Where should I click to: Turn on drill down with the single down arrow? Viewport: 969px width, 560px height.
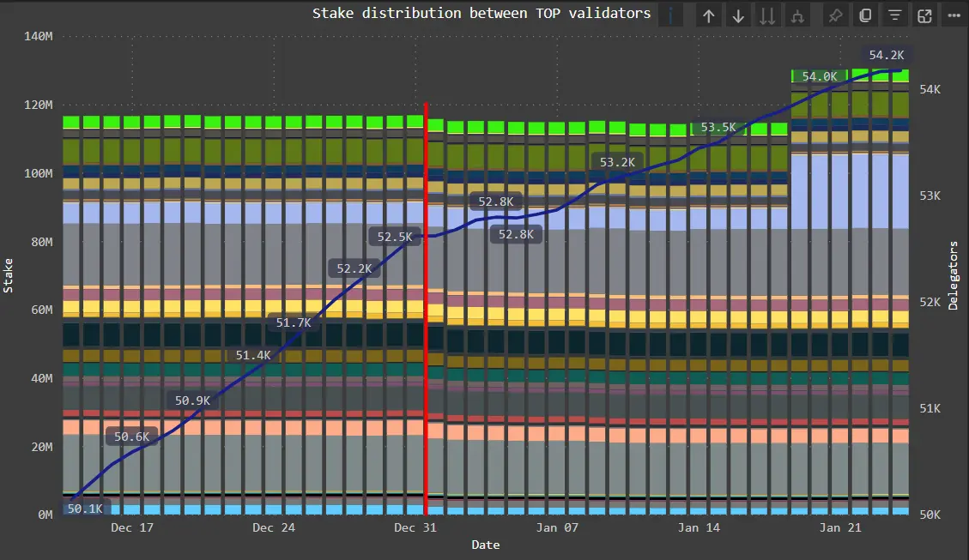point(738,16)
